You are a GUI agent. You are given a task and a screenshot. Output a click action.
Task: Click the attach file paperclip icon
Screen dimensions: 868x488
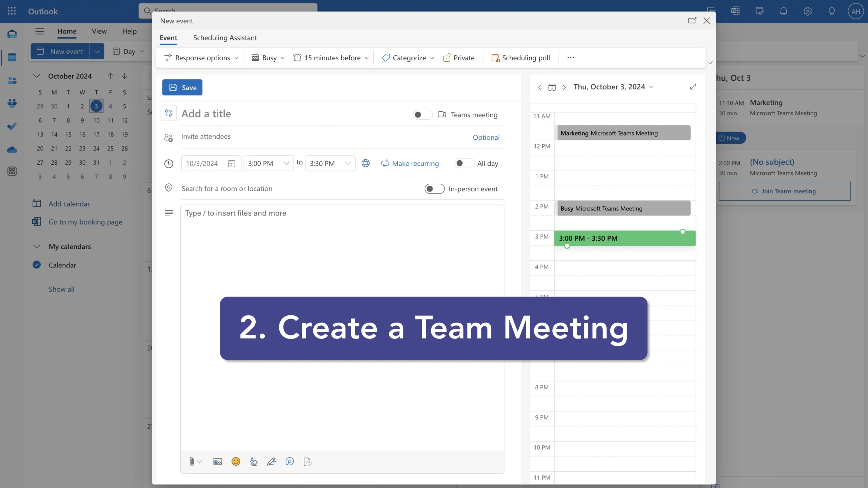pos(192,462)
